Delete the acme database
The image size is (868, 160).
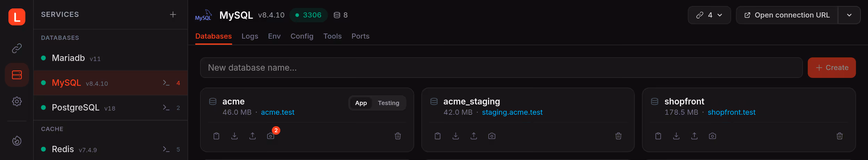(398, 136)
